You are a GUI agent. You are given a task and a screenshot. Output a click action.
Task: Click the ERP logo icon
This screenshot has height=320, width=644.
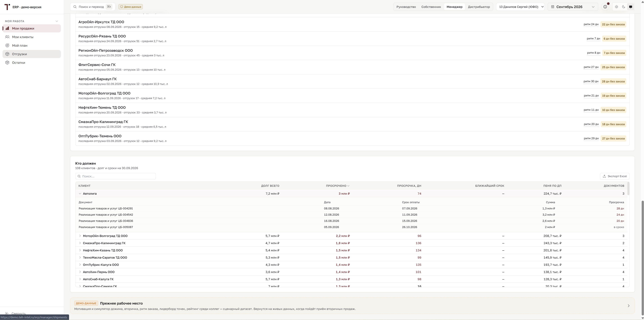coord(7,7)
